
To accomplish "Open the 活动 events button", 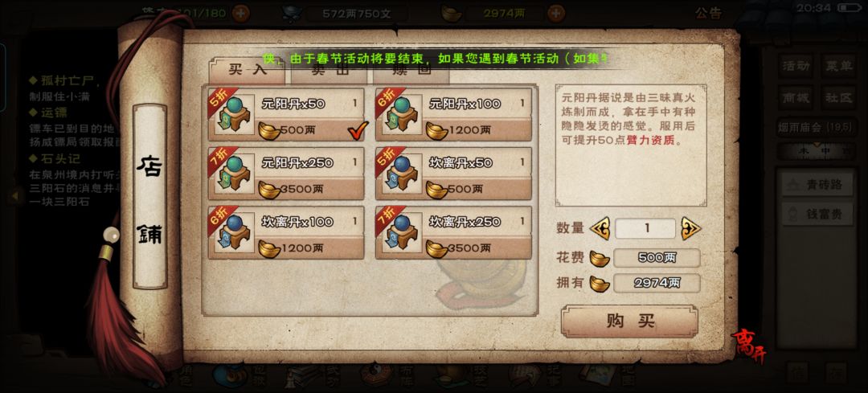I will (x=796, y=66).
